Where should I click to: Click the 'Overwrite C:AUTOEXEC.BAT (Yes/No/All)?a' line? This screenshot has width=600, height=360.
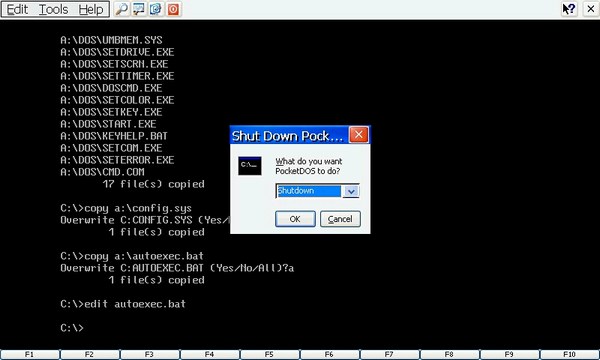tap(177, 268)
